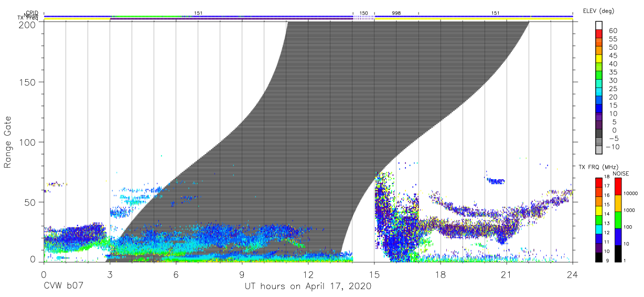Click the "Range Gate" vertical axis label

(8, 142)
